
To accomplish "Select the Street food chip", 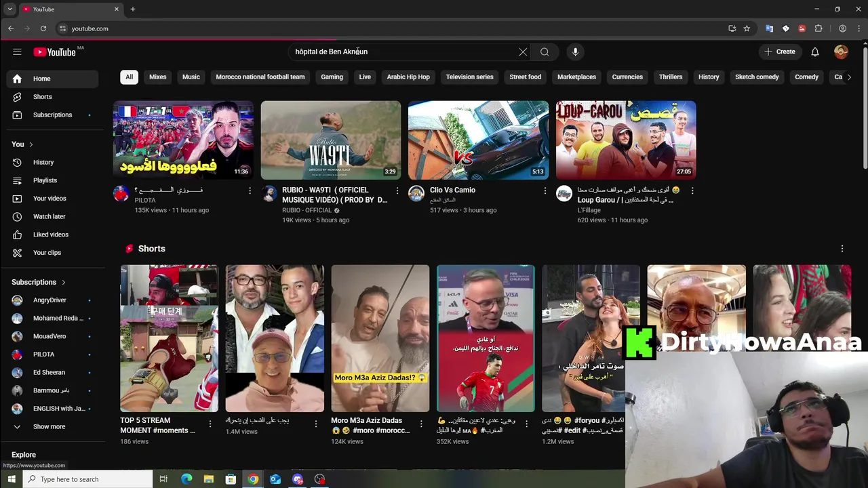I will 526,77.
